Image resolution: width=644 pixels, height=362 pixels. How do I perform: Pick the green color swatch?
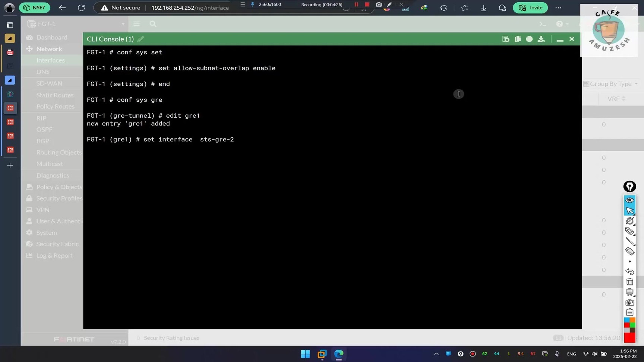[x=632, y=325]
